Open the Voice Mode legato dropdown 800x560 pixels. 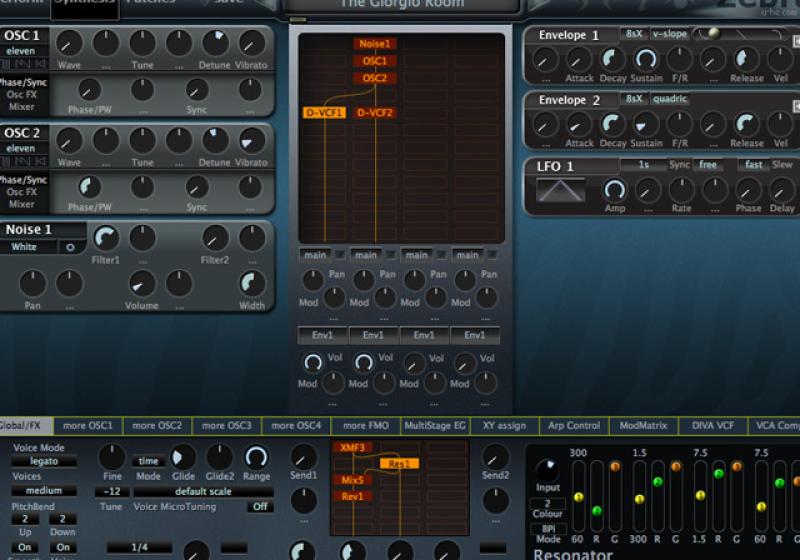44,462
